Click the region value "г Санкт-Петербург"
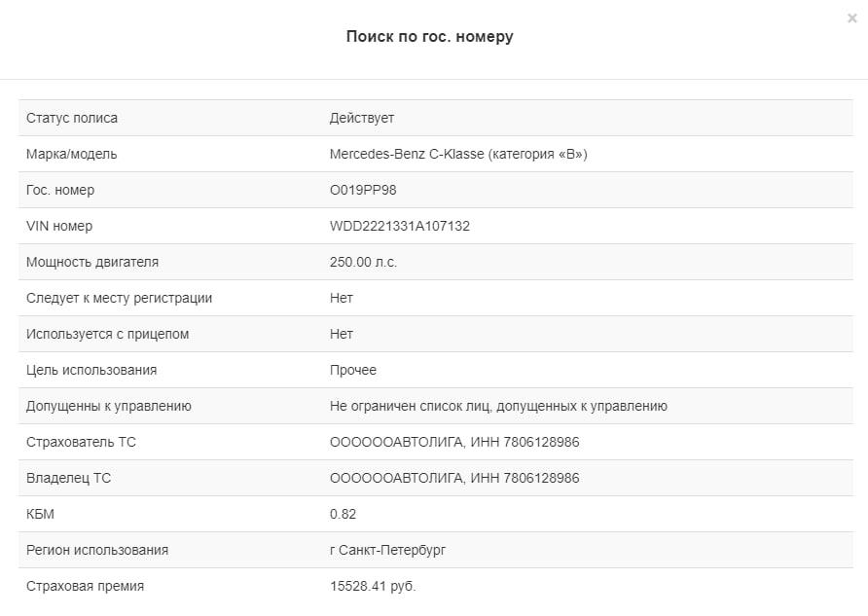This screenshot has height=616, width=868. point(387,550)
